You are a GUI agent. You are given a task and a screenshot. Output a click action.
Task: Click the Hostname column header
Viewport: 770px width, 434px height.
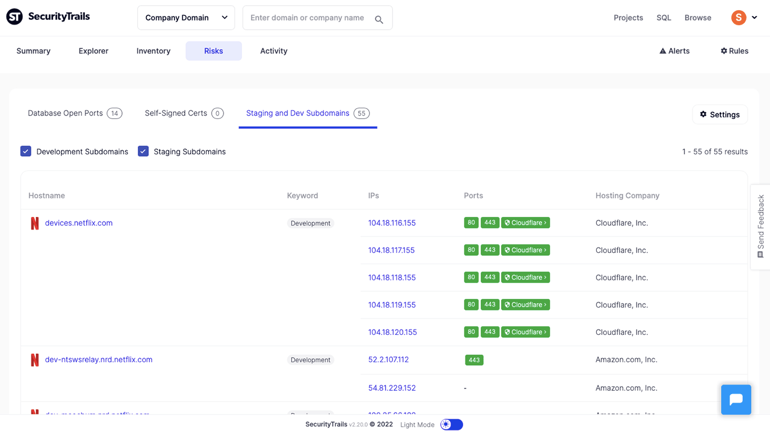tap(47, 195)
